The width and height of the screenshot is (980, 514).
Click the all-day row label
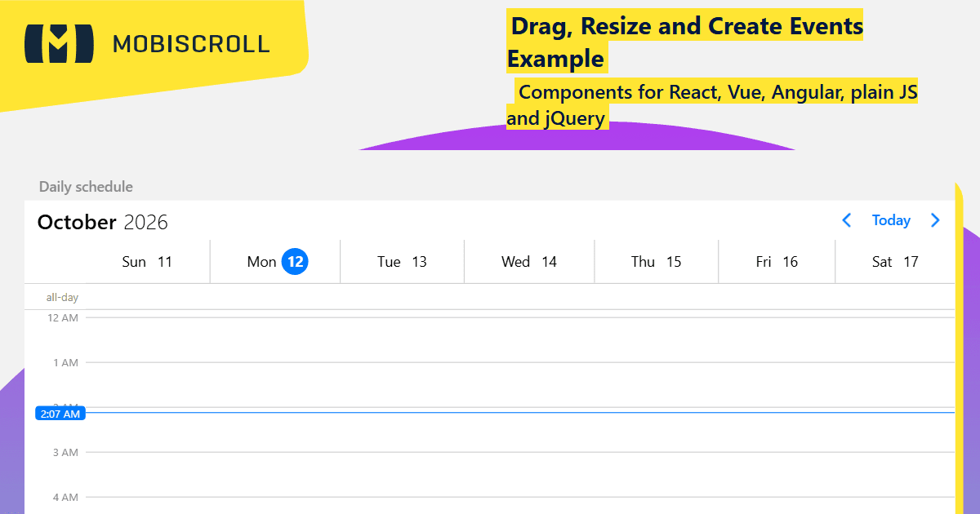point(62,298)
